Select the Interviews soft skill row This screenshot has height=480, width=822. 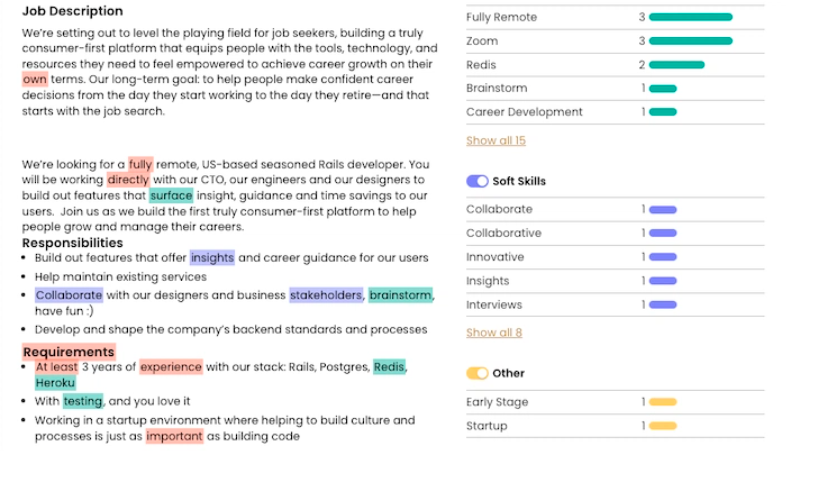pyautogui.click(x=615, y=305)
